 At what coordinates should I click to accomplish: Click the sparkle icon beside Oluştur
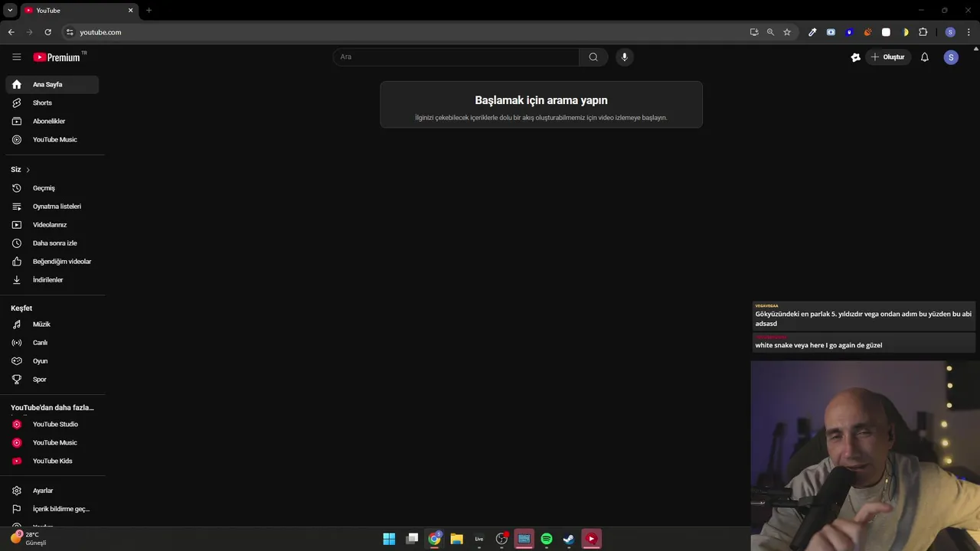(x=856, y=57)
